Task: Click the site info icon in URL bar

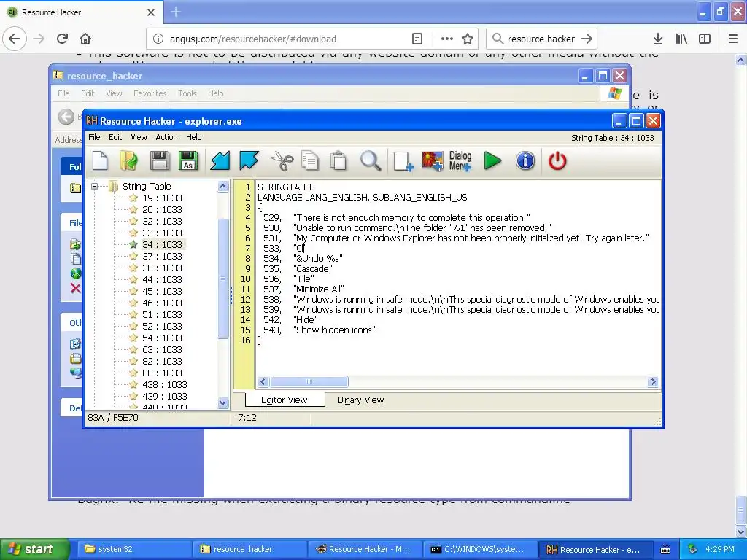Action: [x=158, y=39]
